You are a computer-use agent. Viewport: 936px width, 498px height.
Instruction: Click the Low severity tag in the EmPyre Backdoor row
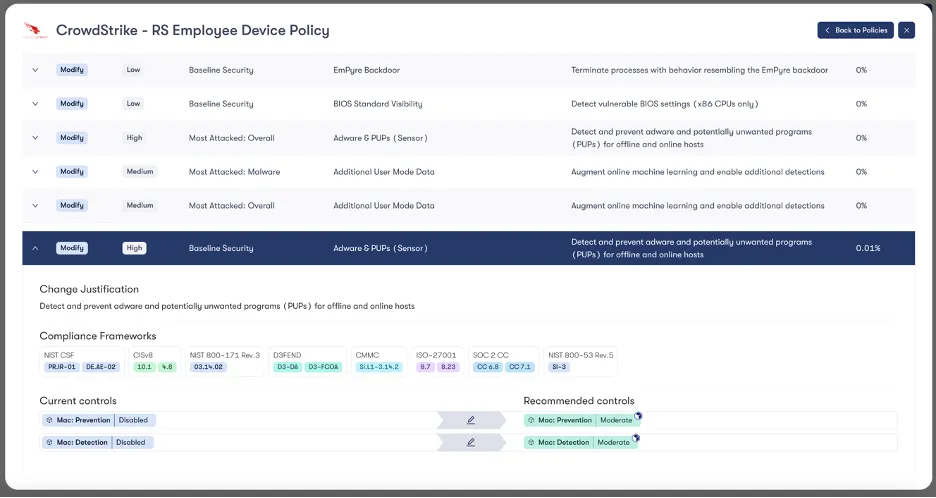133,70
